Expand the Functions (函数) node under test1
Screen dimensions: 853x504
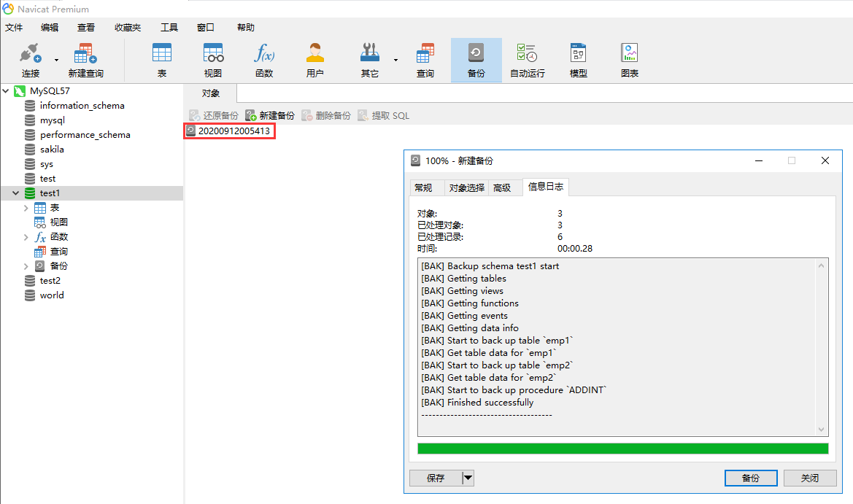(x=26, y=236)
